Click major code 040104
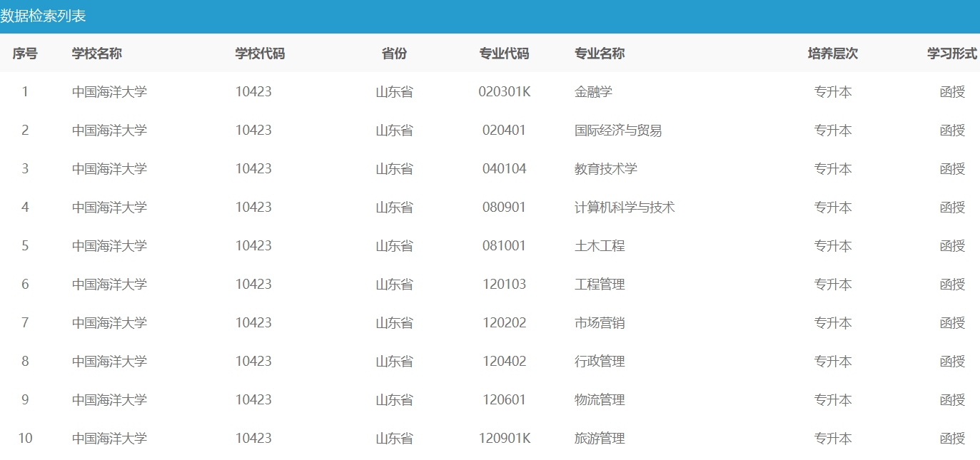Image resolution: width=980 pixels, height=460 pixels. (x=505, y=169)
